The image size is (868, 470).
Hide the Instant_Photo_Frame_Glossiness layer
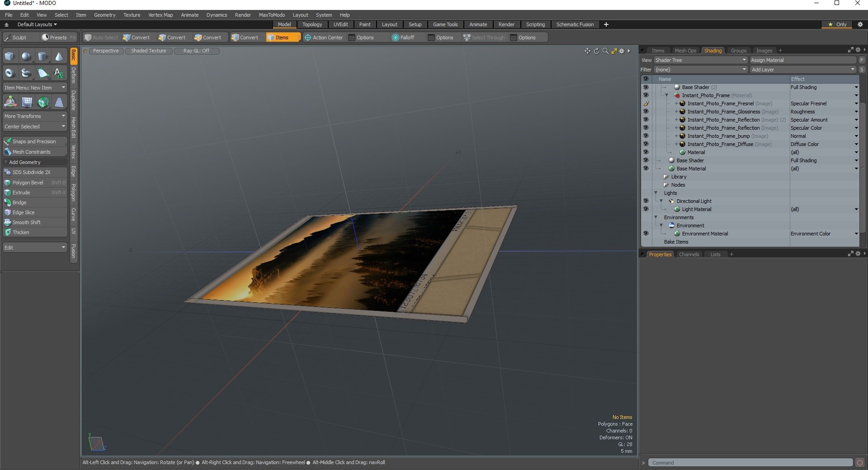(x=646, y=112)
